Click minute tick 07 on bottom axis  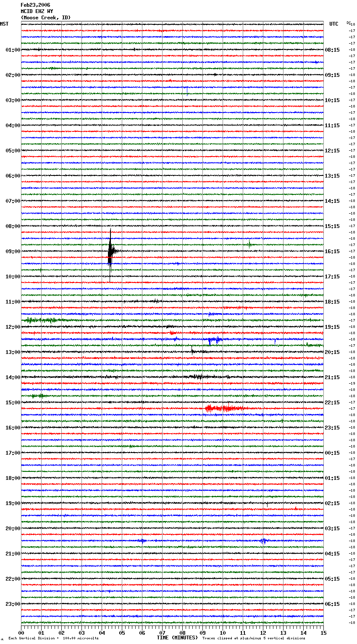pos(163,633)
